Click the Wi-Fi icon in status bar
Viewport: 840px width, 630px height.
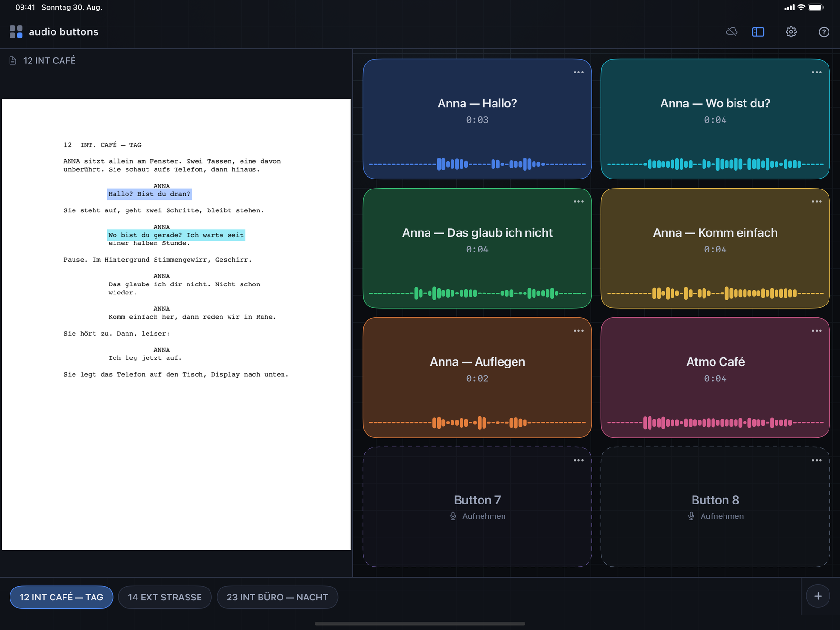(801, 7)
